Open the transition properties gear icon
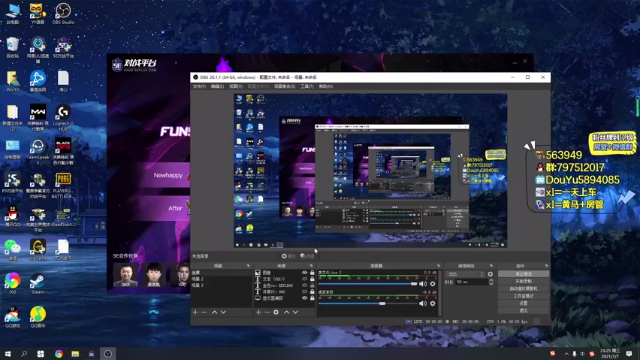 click(490, 274)
